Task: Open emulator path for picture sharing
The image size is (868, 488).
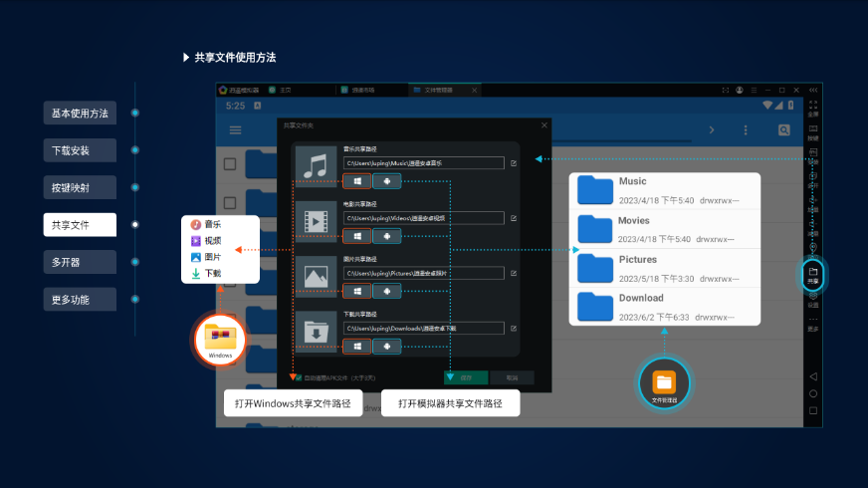Action: 387,291
